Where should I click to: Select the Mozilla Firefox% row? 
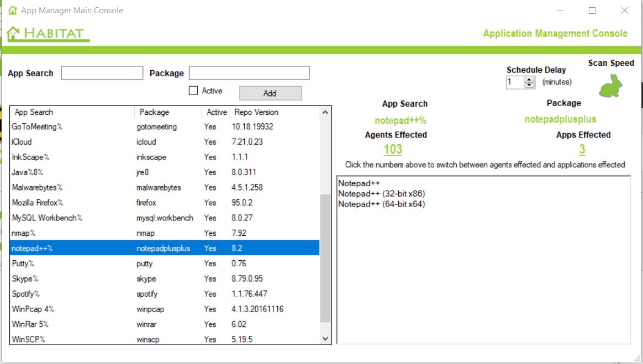coord(165,203)
